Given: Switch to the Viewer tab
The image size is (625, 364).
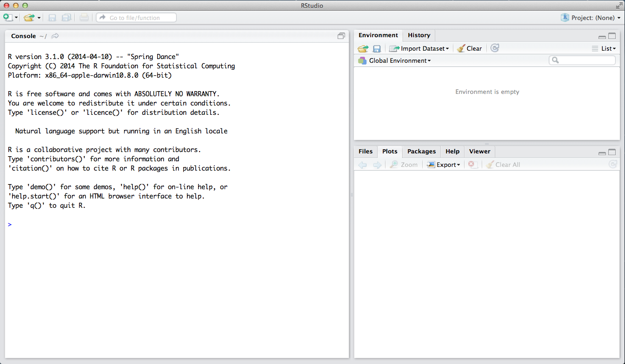Looking at the screenshot, I should (479, 152).
